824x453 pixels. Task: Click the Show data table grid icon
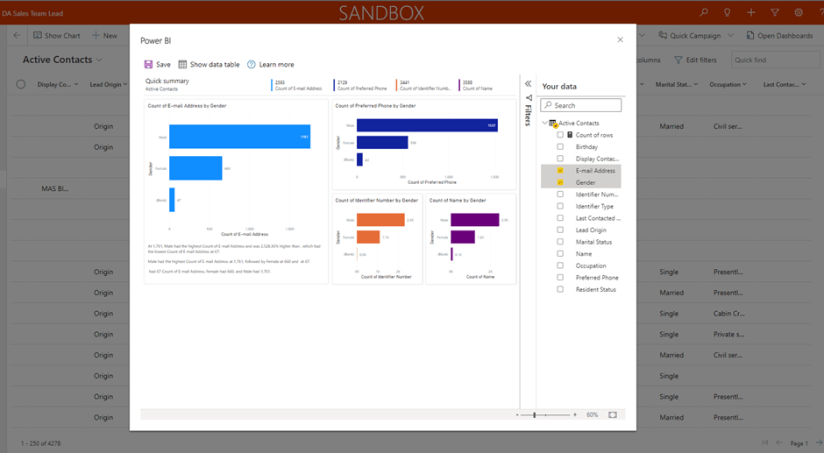coord(182,64)
